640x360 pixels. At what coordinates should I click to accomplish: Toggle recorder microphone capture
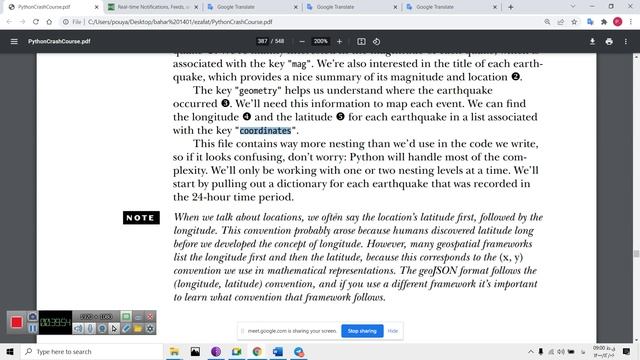90,329
